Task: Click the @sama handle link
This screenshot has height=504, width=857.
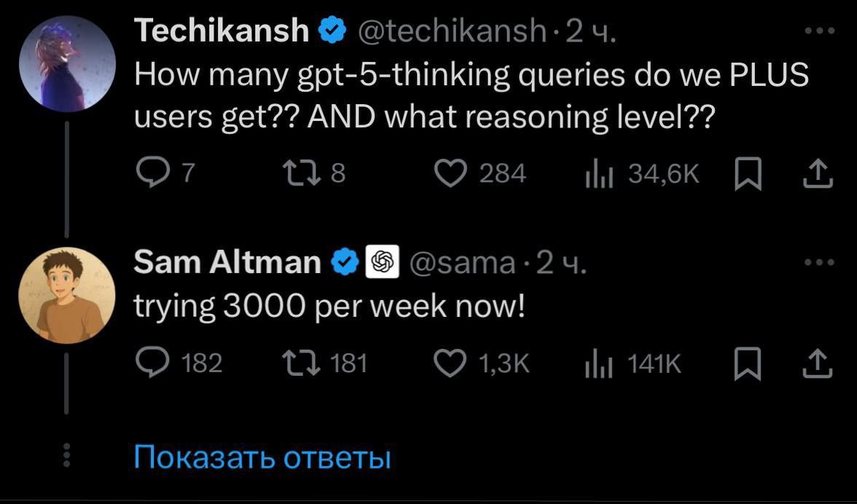Action: point(463,262)
